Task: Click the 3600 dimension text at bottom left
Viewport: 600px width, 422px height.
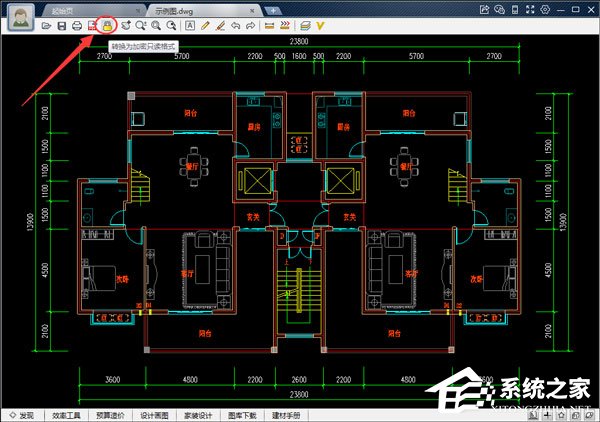Action: pos(112,380)
